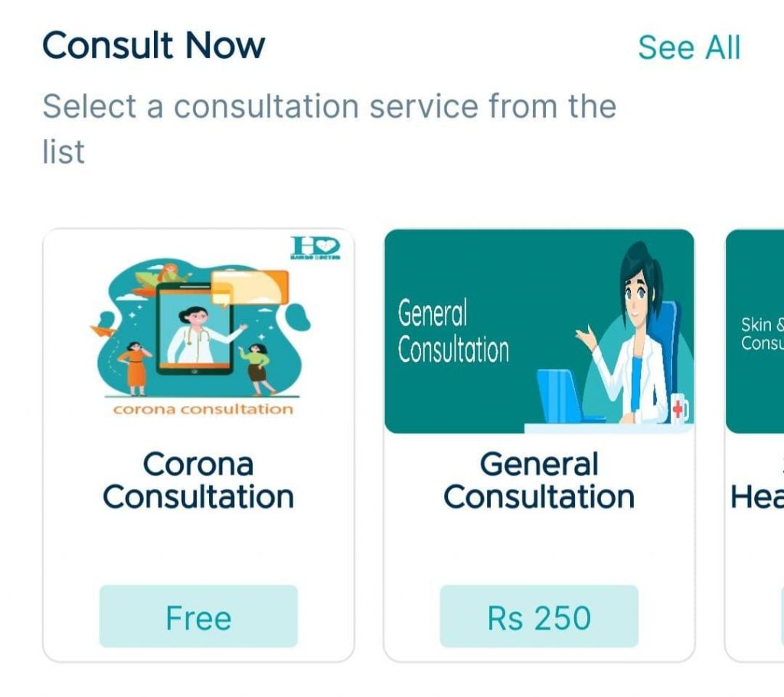Screen dimensions: 784x697
Task: Click the 'corona consultation' orange caption
Action: pos(203,409)
